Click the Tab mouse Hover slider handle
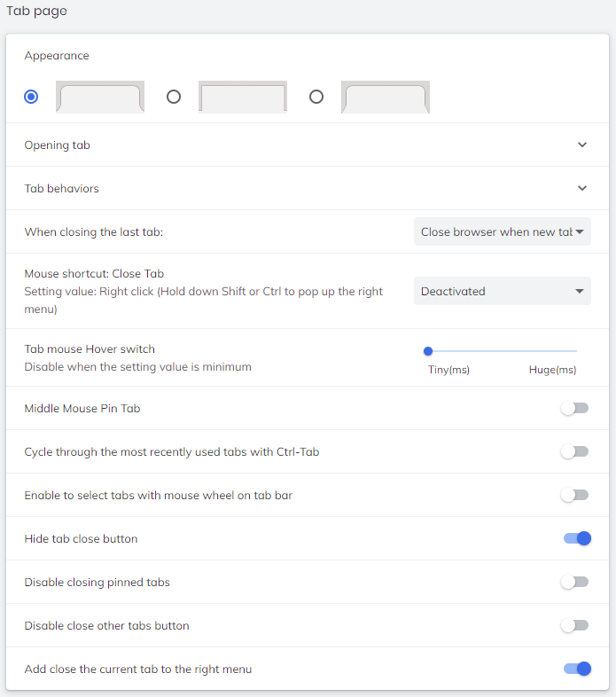Image resolution: width=616 pixels, height=697 pixels. [x=428, y=351]
